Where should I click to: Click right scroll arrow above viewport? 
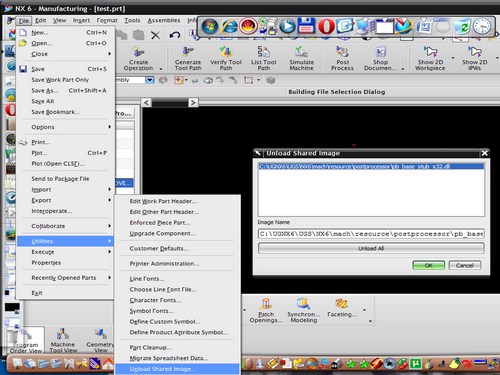click(x=193, y=102)
